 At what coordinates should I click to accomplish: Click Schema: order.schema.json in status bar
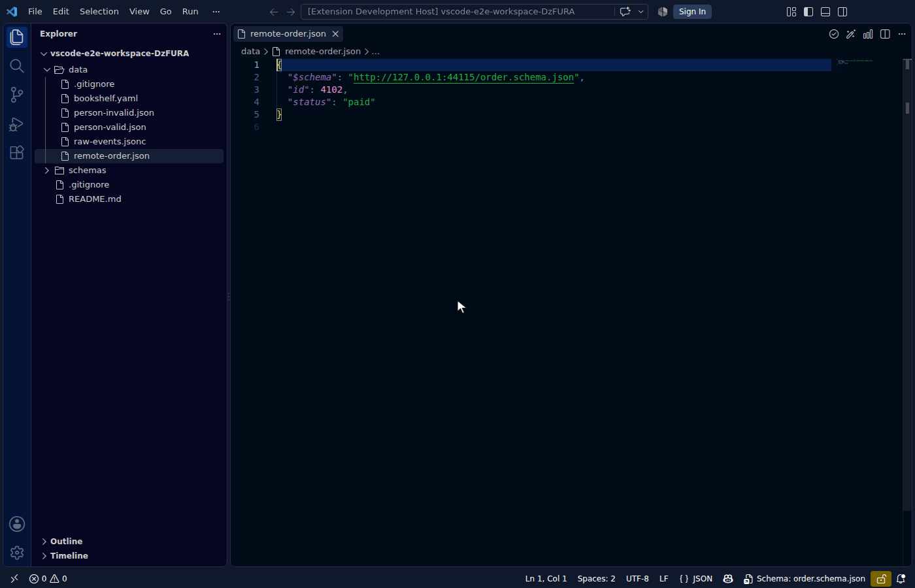[x=804, y=579]
